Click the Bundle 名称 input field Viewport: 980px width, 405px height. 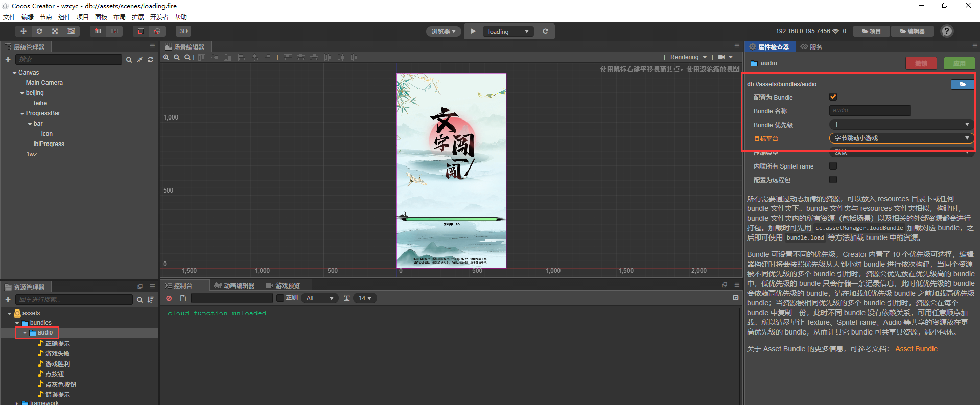click(870, 110)
